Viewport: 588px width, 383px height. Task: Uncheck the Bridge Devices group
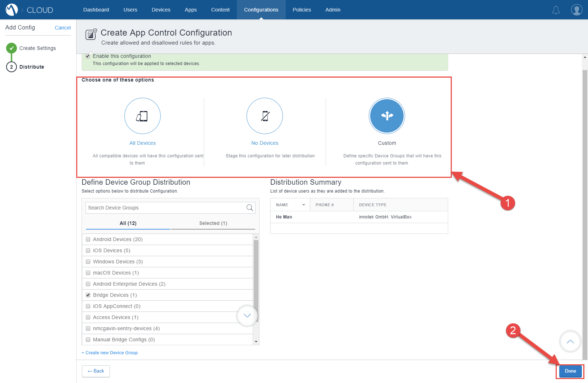tap(88, 295)
